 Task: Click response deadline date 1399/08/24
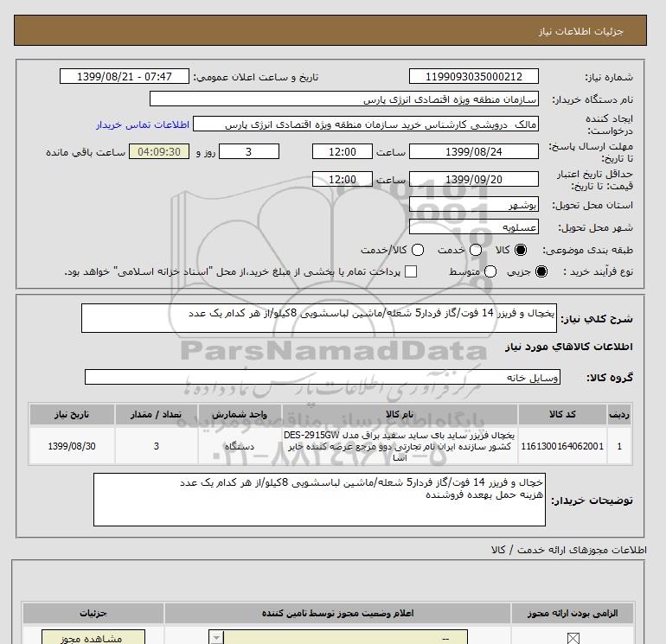click(474, 152)
